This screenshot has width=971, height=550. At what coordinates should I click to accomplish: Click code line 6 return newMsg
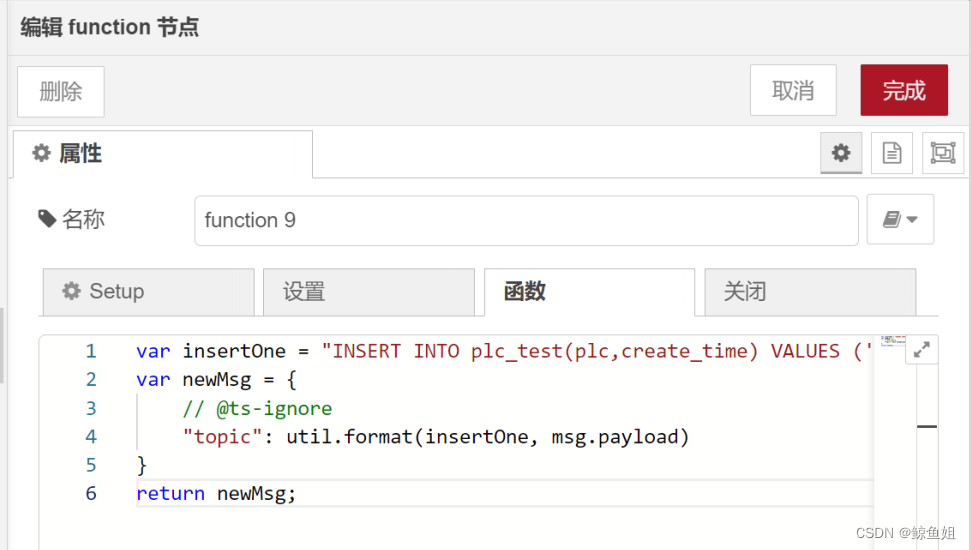[x=216, y=494]
